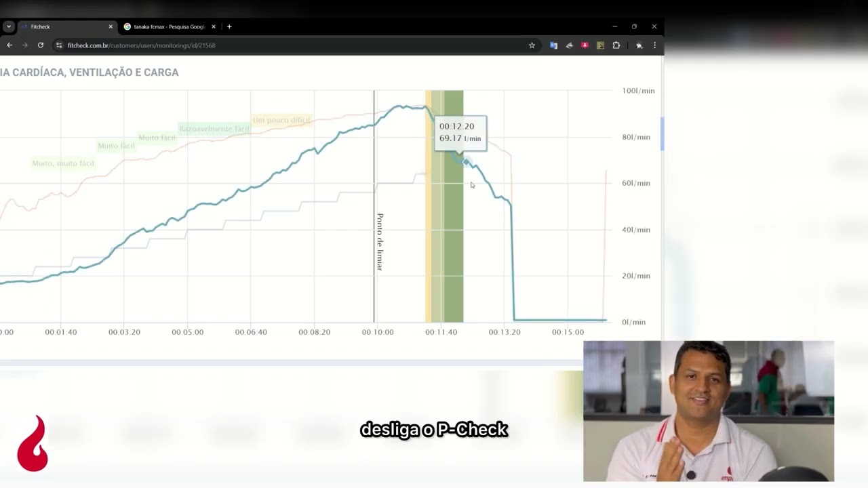Open the Extensions puzzle menu
The height and width of the screenshot is (488, 868).
coord(616,45)
